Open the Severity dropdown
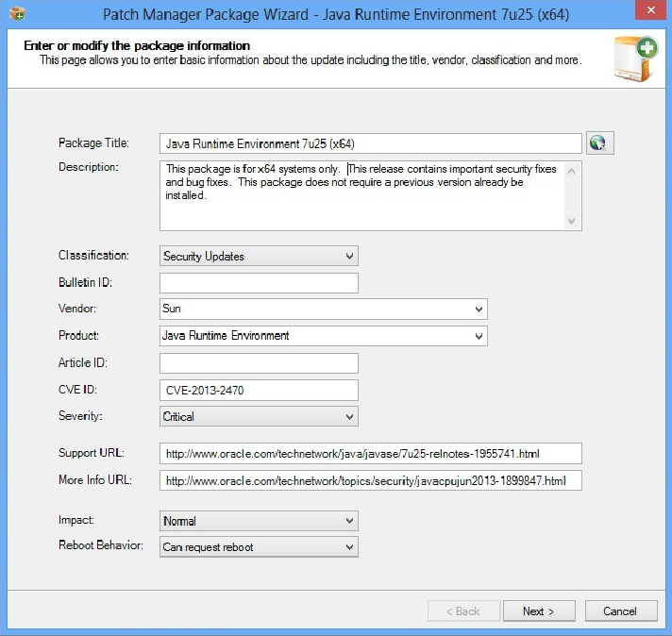Screen dimensions: 672x636 point(259,416)
